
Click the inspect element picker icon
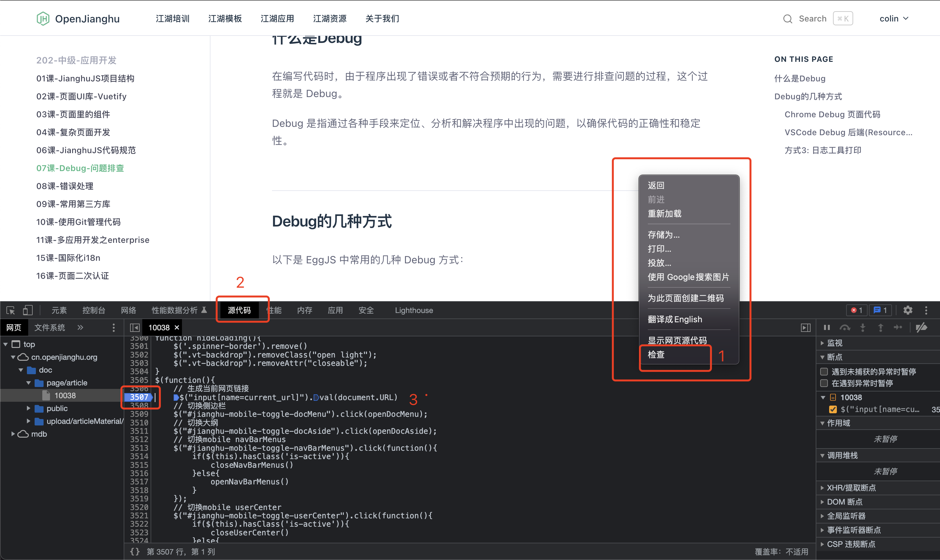pyautogui.click(x=11, y=310)
